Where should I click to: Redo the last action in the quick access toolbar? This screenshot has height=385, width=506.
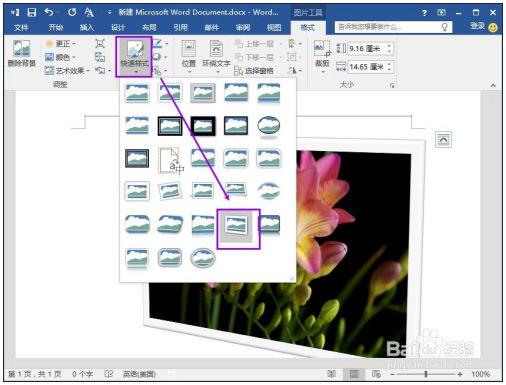(72, 13)
